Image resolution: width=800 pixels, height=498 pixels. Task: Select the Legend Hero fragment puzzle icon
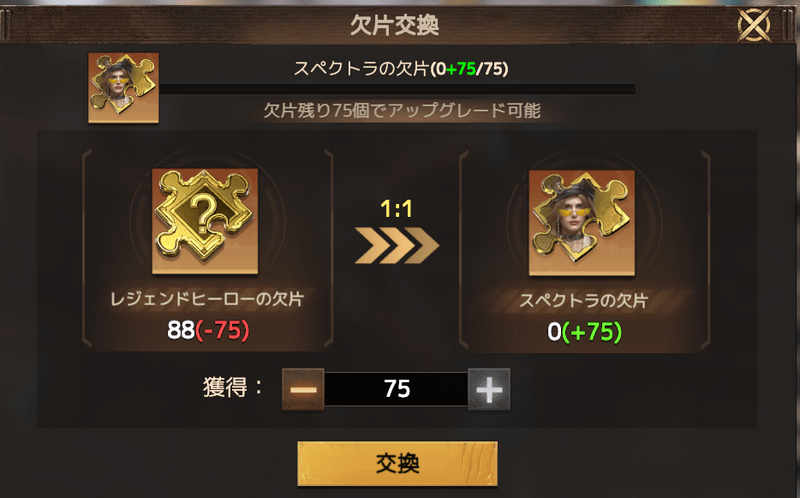tap(205, 221)
